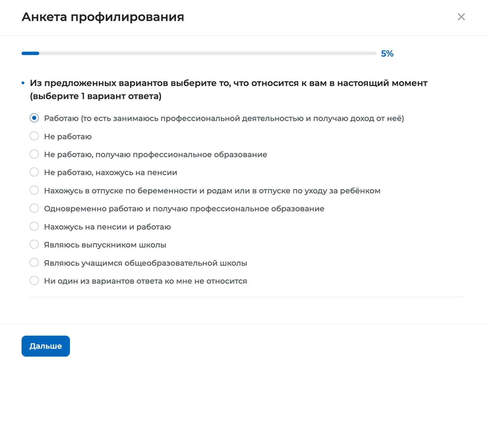Click the Дальше button
The width and height of the screenshot is (489, 448).
pos(46,346)
